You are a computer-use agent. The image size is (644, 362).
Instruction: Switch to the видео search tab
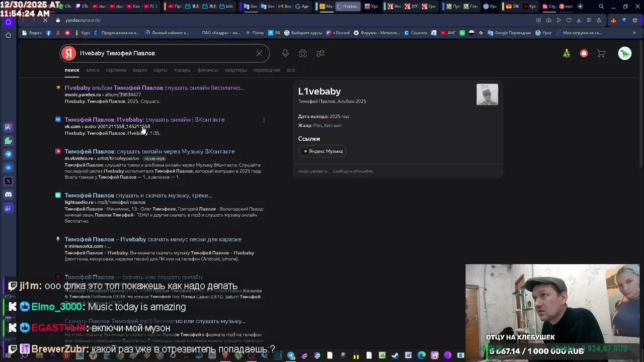coord(140,70)
